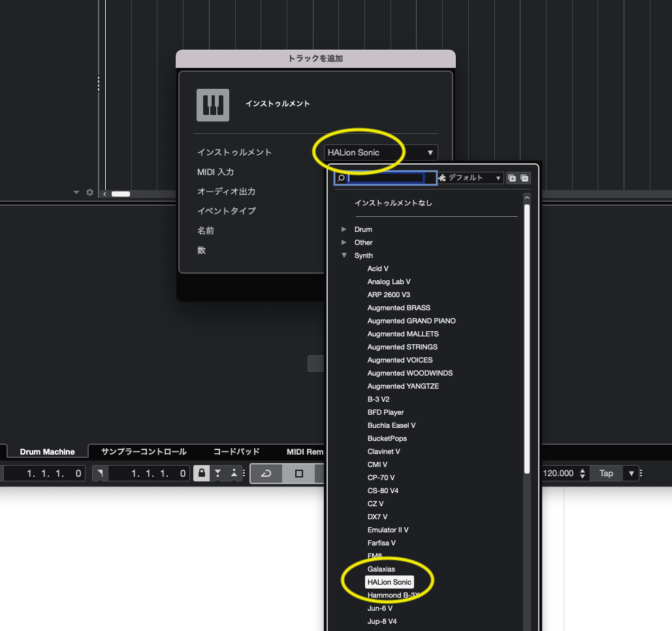Click the punch out icon on the transport
The height and width of the screenshot is (631, 672).
coord(234,473)
